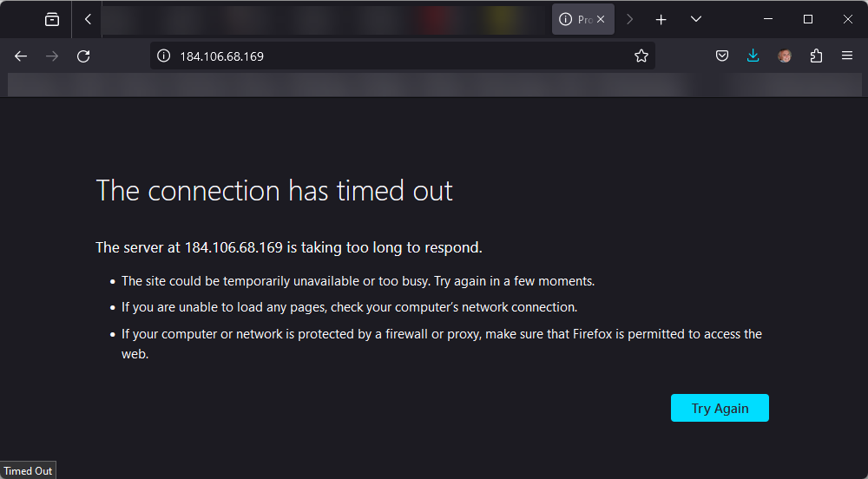Bookmark this page with the star
The height and width of the screenshot is (479, 868).
[x=641, y=56]
